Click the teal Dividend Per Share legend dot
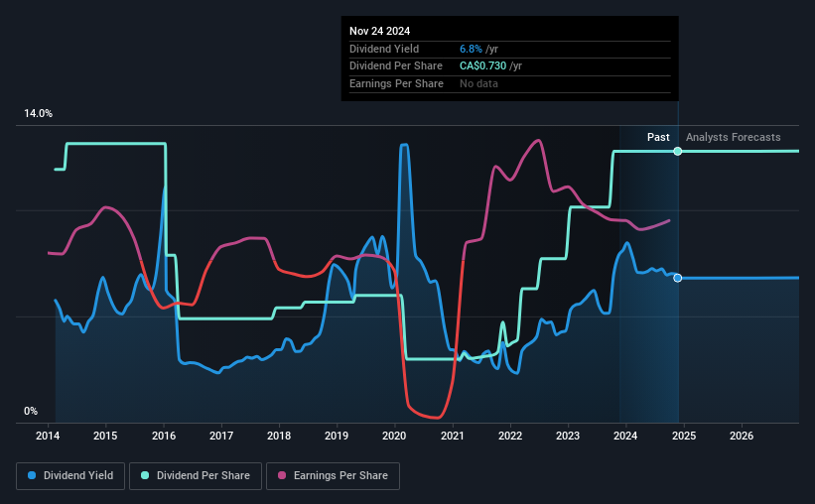This screenshot has width=815, height=504. pyautogui.click(x=145, y=475)
